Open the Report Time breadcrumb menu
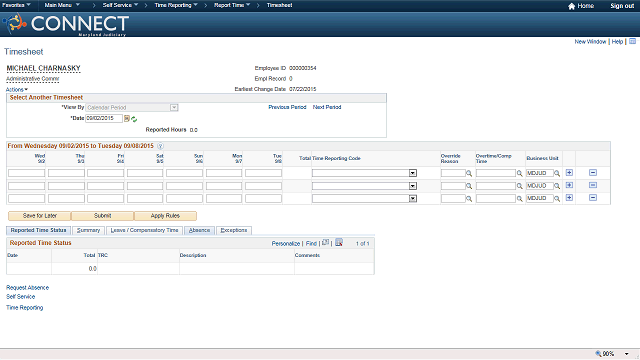Screen dimensions: 640x360 coord(232,5)
